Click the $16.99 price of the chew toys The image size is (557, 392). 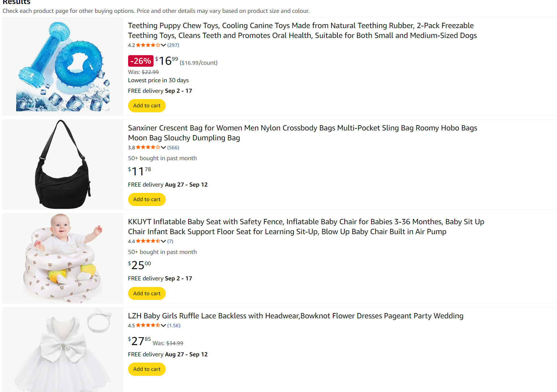point(167,61)
